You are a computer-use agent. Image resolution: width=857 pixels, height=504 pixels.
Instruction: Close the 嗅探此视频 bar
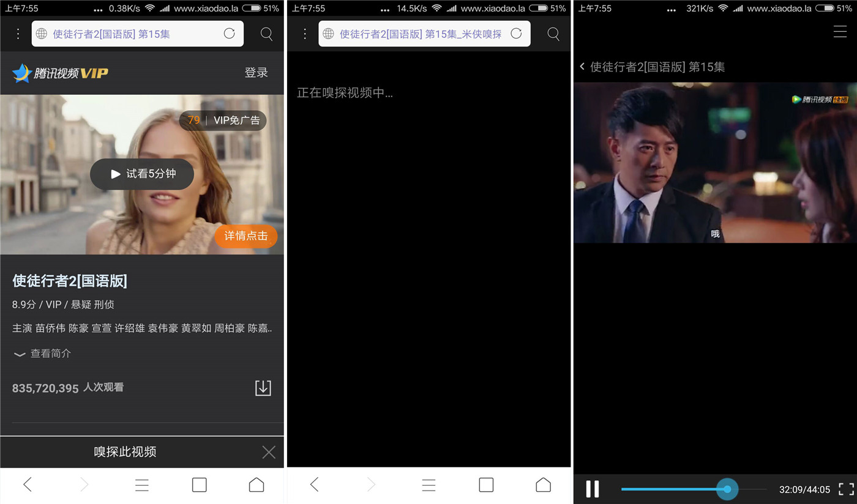click(269, 452)
